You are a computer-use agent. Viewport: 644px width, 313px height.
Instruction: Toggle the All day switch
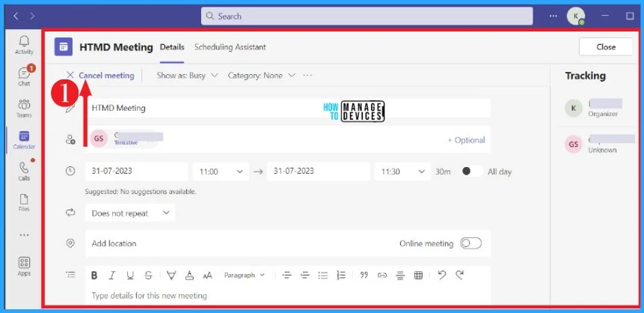[x=472, y=171]
